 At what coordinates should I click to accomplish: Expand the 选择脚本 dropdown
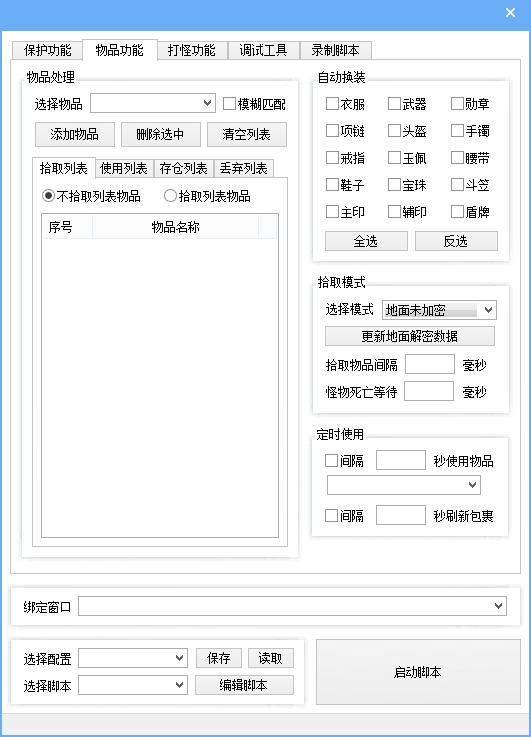[133, 685]
